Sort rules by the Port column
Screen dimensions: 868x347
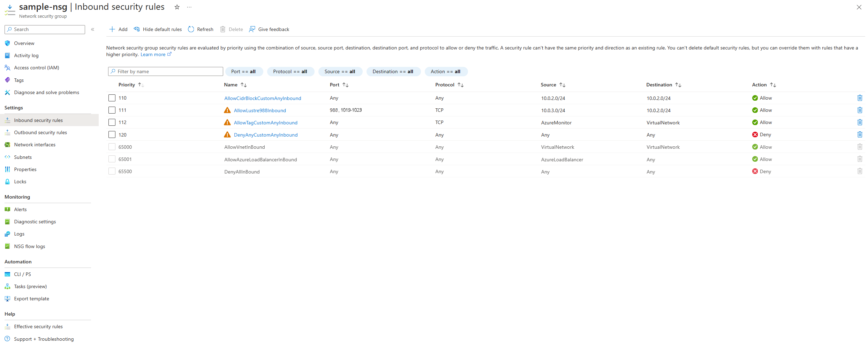[x=339, y=85]
